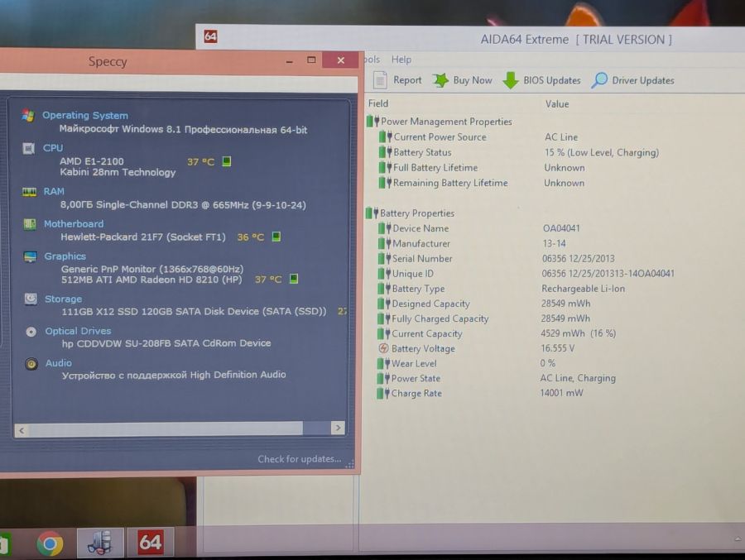Click the AIDA64 logo icon in title bar
The height and width of the screenshot is (560, 745).
click(211, 36)
